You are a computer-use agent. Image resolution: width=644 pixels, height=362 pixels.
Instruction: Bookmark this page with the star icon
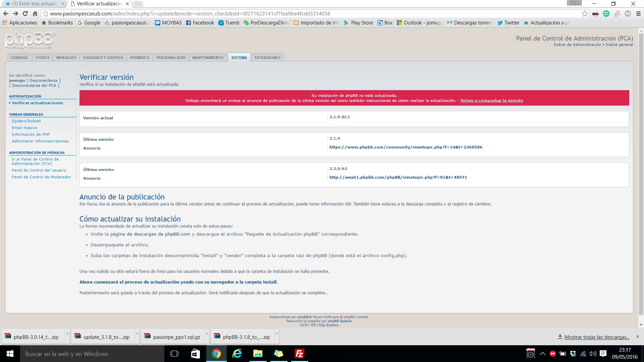[x=585, y=14]
